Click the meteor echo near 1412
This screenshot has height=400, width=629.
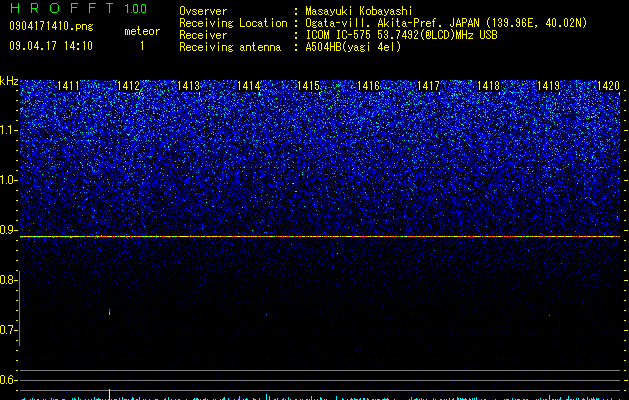pyautogui.click(x=110, y=312)
